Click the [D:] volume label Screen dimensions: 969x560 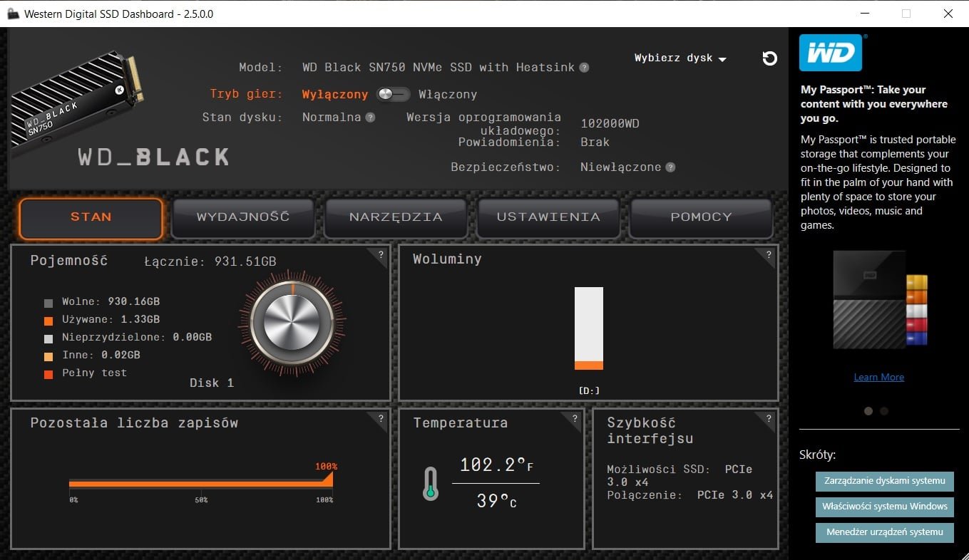click(x=589, y=390)
